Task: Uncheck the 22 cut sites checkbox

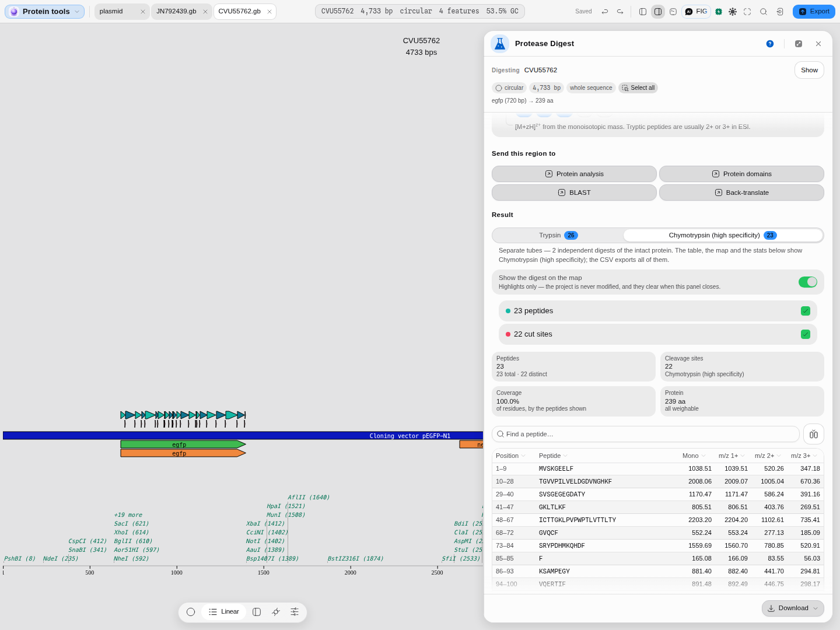Action: point(806,334)
